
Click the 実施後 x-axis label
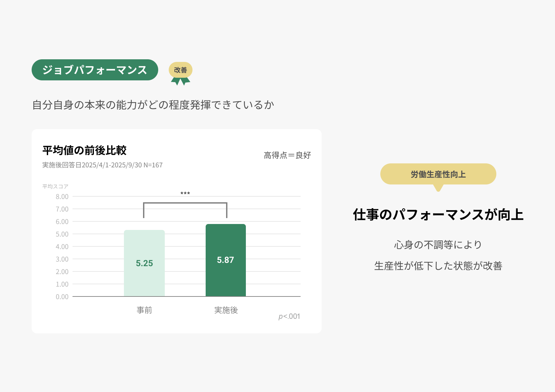point(226,310)
